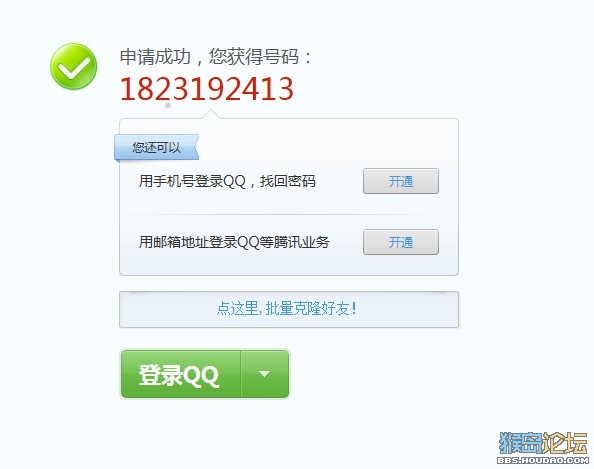Click the white dropdown arrow on the green button

[x=264, y=374]
